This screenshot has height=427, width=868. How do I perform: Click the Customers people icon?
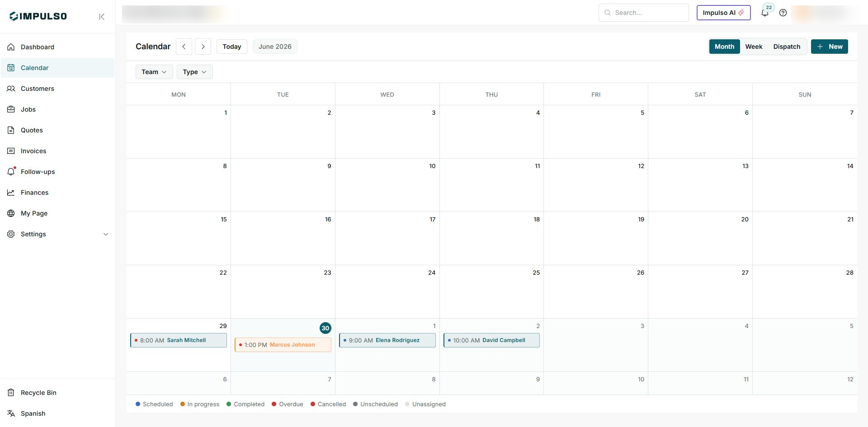11,89
